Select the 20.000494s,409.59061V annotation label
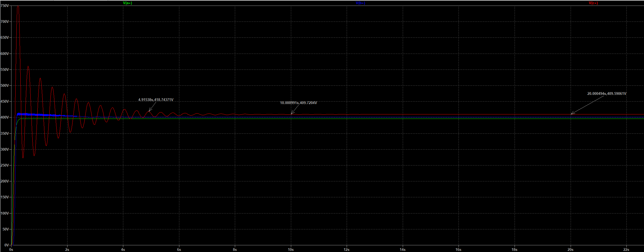This screenshot has width=644, height=252. [x=607, y=94]
